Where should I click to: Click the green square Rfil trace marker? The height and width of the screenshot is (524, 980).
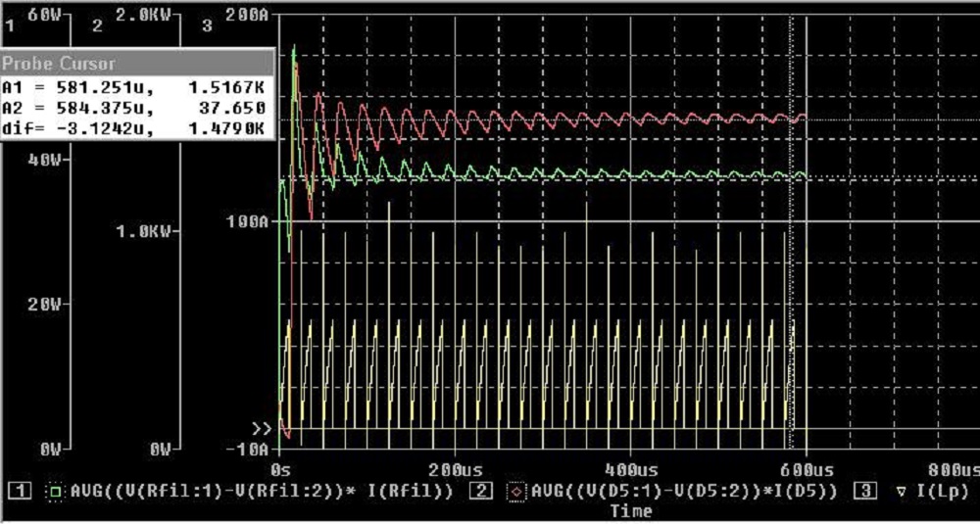(56, 490)
